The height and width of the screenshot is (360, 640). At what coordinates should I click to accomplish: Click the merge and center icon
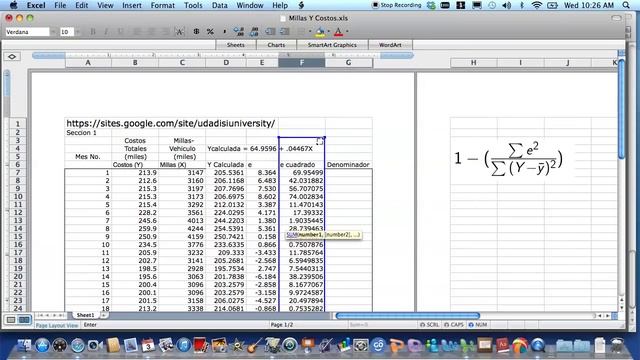[179, 31]
